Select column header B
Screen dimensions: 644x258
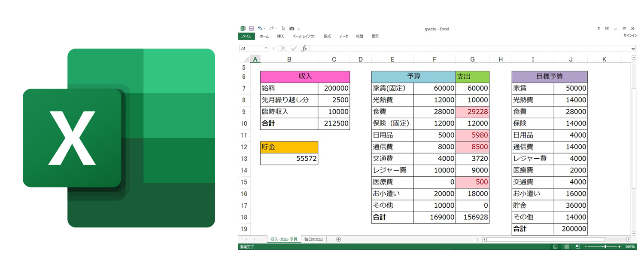289,59
